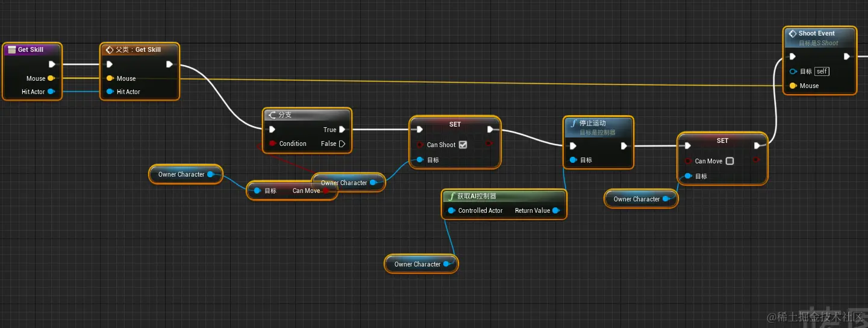Click the red output pin of SET Can Move
868x328 pixels.
click(x=757, y=160)
